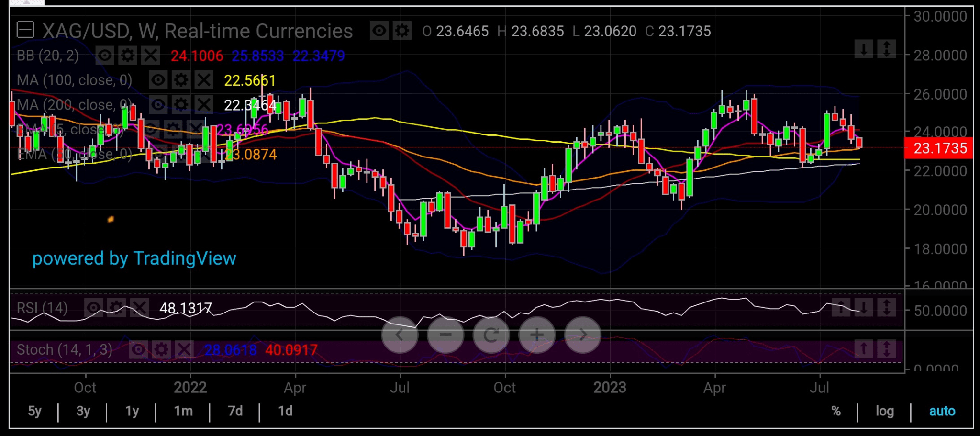Select the 7d time range
Viewport: 980px width, 436px height.
[235, 411]
